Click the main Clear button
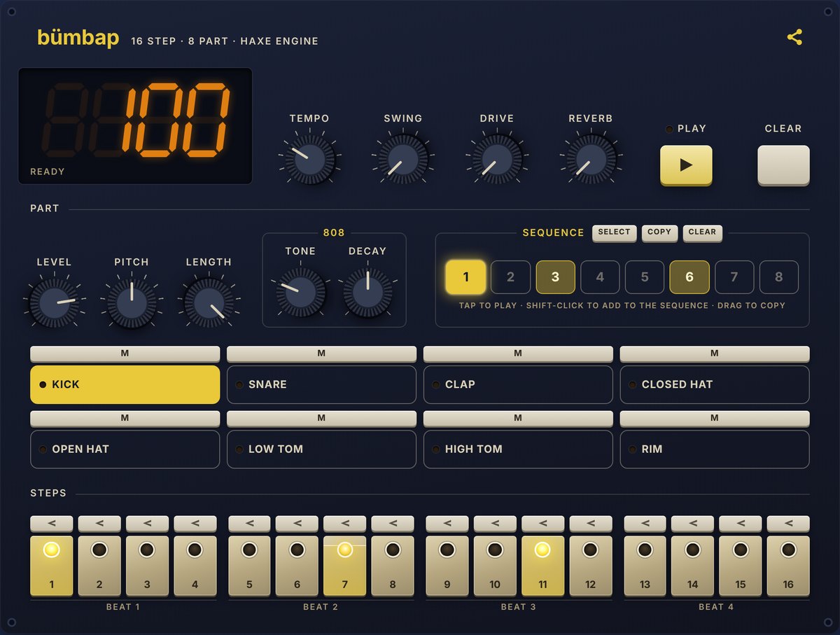 [783, 165]
